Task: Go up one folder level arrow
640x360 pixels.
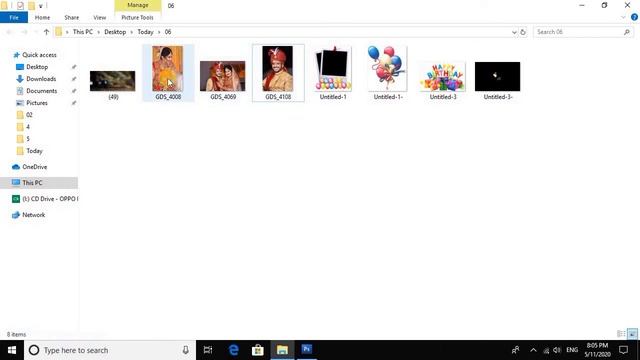Action: click(46, 32)
